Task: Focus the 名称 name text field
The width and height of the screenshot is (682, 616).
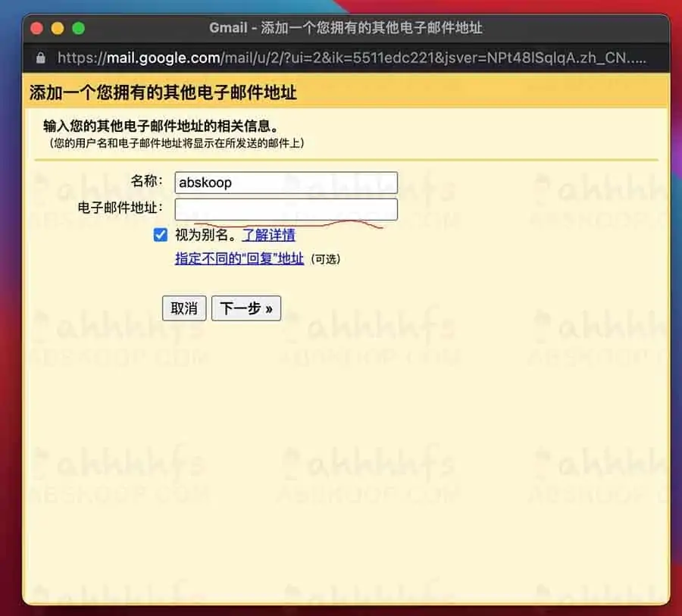Action: [286, 183]
